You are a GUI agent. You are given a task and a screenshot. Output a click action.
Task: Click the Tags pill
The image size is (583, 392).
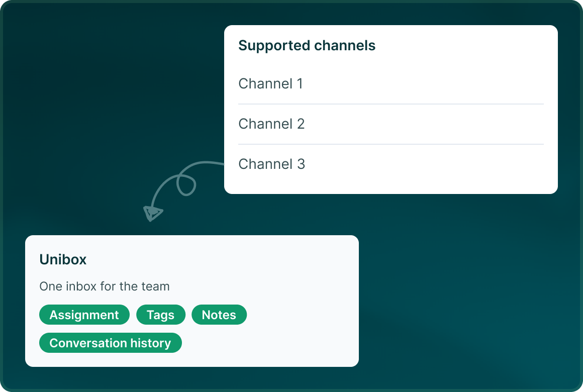(x=161, y=315)
